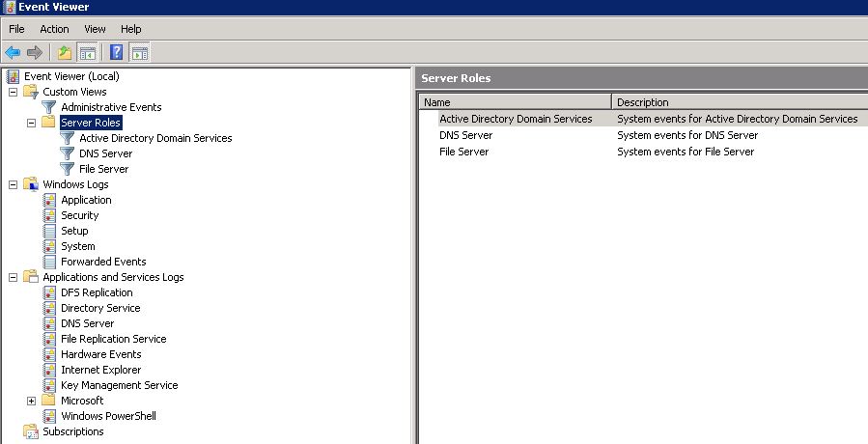The width and height of the screenshot is (868, 444).
Task: Click the Subscriptions icon in tree
Action: click(31, 431)
